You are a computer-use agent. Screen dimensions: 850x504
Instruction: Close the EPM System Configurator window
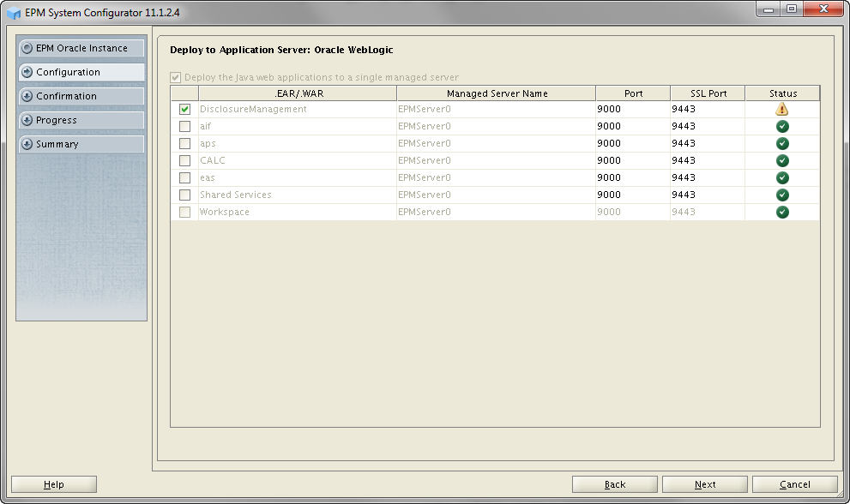824,9
